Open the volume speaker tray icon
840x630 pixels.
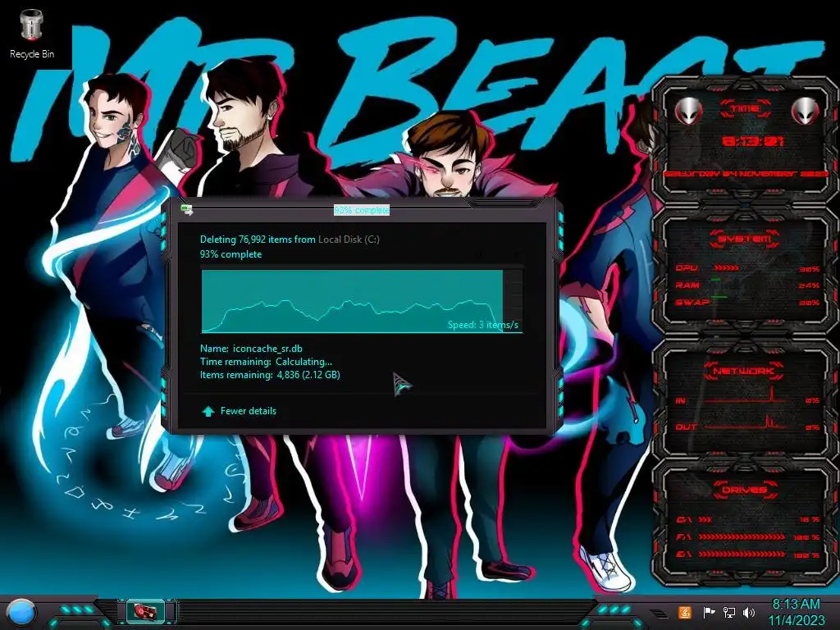[748, 612]
